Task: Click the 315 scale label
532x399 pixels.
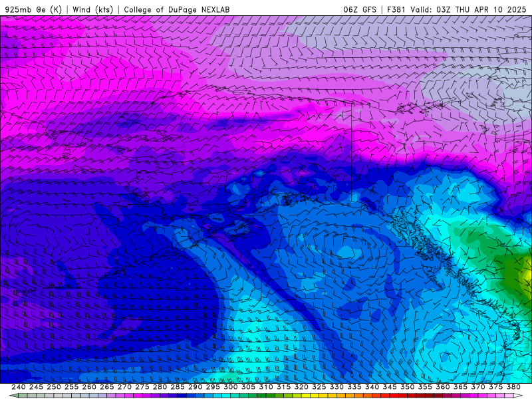Action: point(284,387)
